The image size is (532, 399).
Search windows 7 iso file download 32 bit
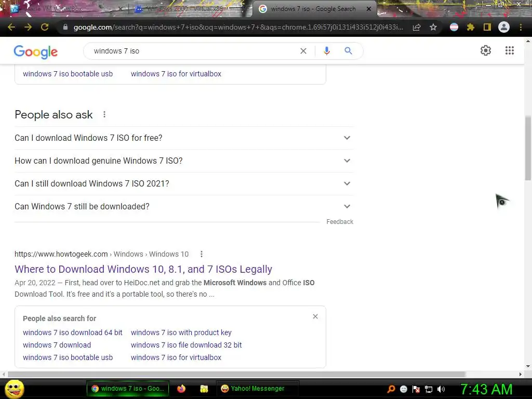click(187, 345)
